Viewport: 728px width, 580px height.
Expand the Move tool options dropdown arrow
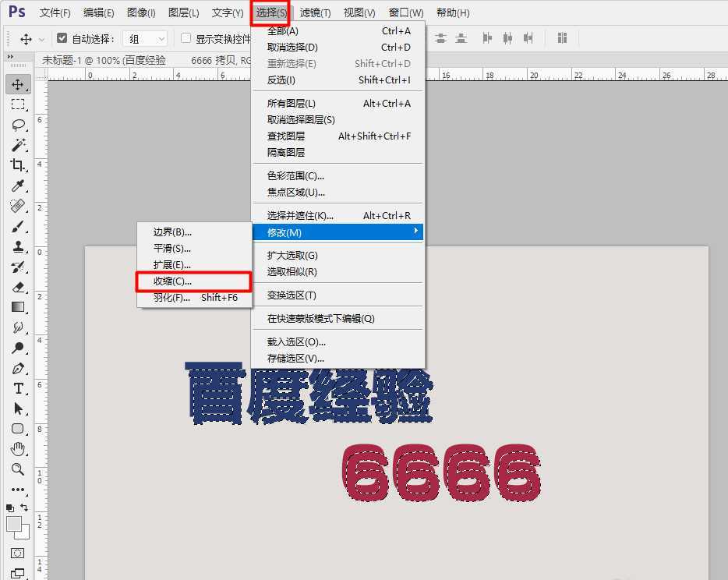(42, 37)
